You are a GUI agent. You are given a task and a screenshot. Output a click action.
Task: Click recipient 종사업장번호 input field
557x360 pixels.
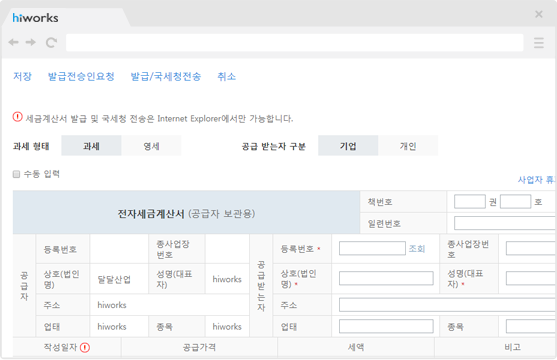pos(531,248)
